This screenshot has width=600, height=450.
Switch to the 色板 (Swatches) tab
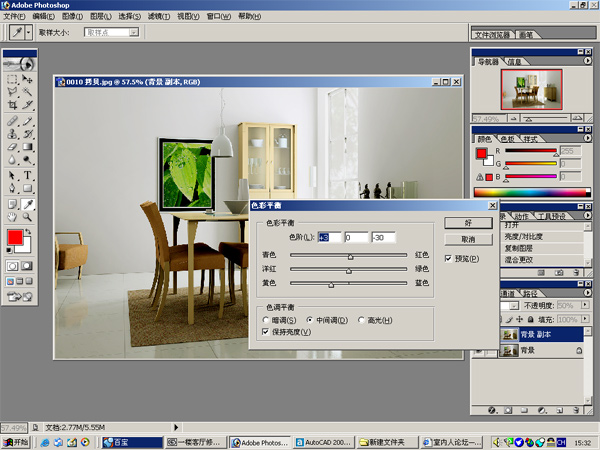pyautogui.click(x=508, y=139)
